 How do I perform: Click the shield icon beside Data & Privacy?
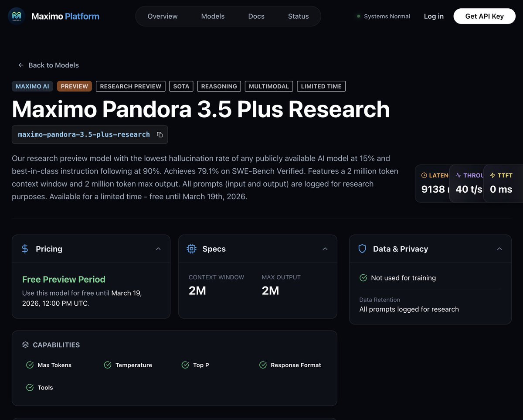click(362, 249)
